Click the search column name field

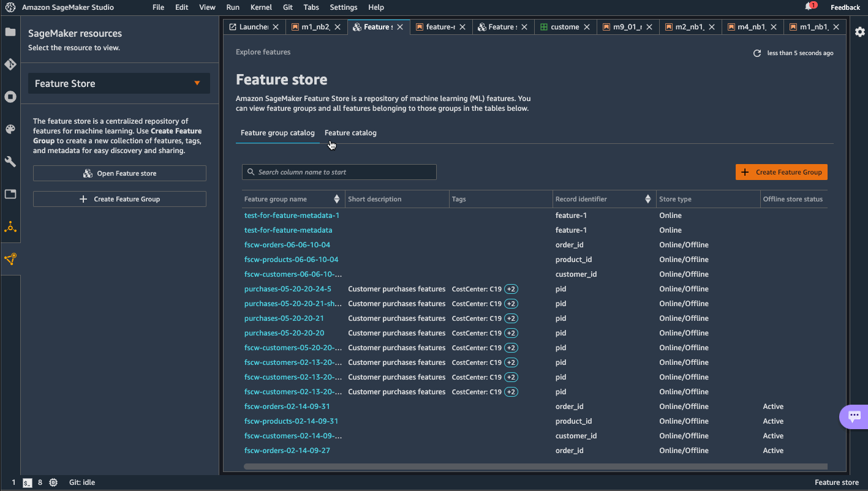pos(339,172)
